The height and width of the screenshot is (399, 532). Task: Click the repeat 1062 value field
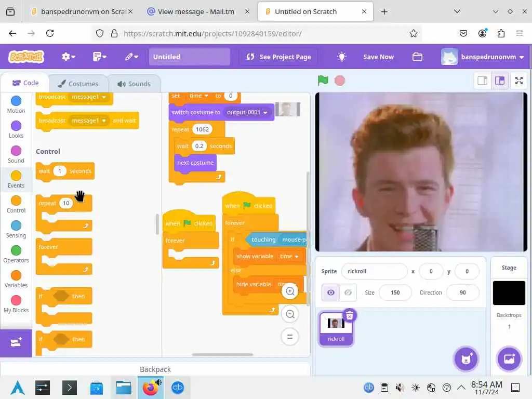[x=202, y=129]
